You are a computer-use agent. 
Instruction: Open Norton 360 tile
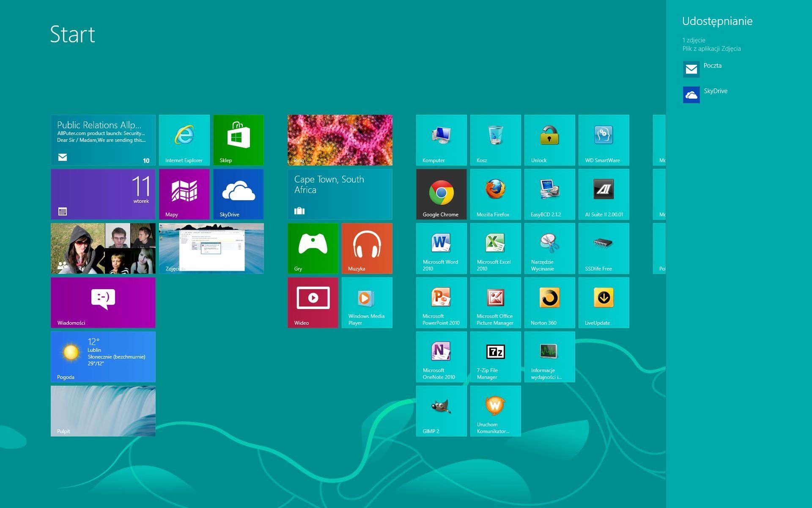pos(550,303)
